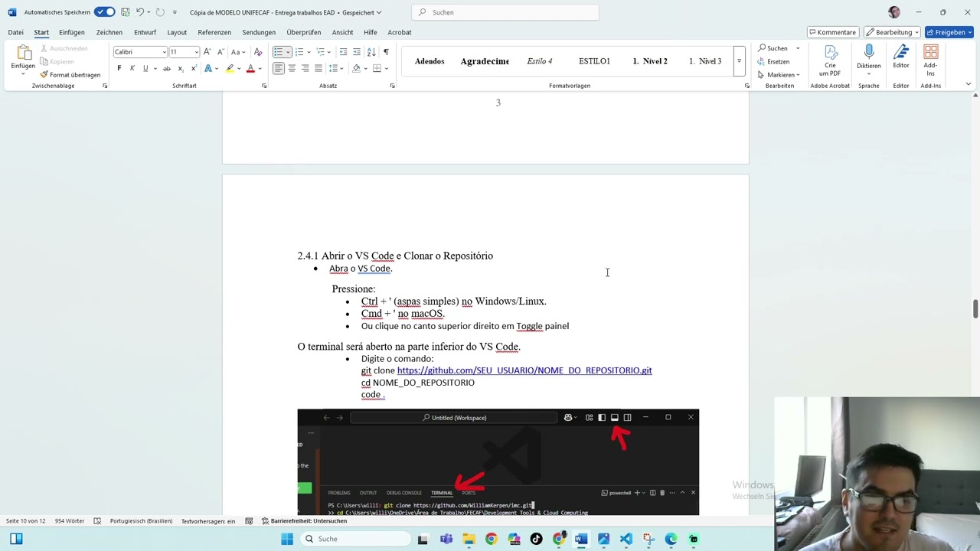Apply strikethrough formatting
The image size is (980, 551).
click(x=167, y=68)
